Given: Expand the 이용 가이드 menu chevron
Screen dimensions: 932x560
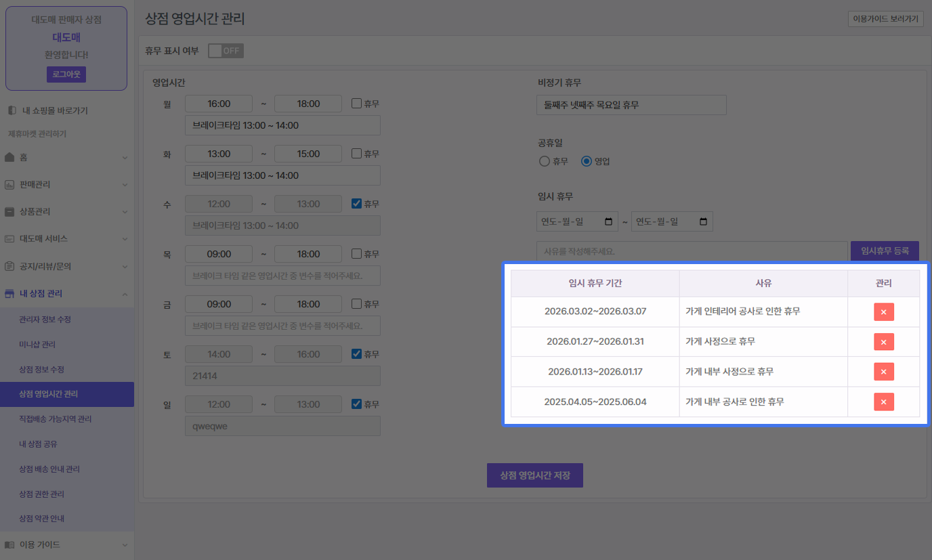Looking at the screenshot, I should click(x=125, y=544).
